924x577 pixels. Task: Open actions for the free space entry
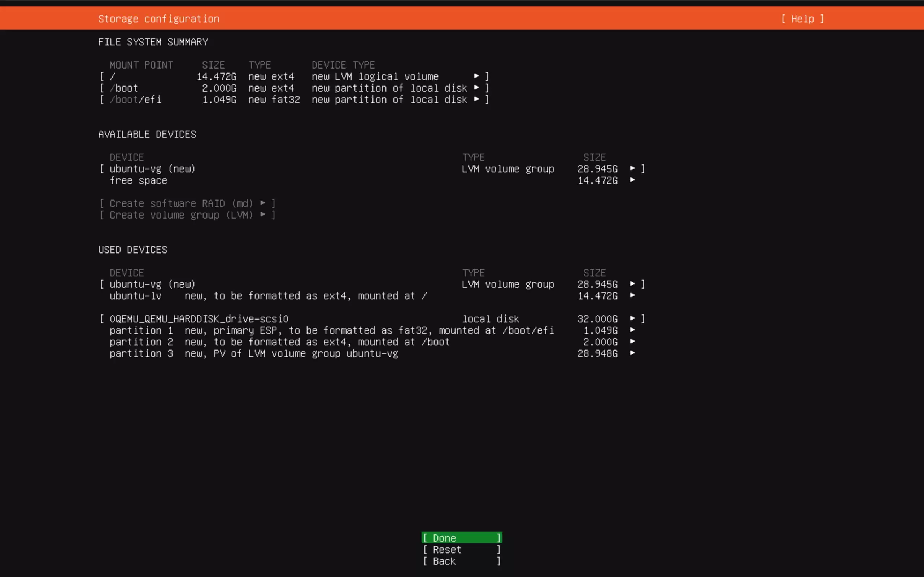pyautogui.click(x=633, y=181)
